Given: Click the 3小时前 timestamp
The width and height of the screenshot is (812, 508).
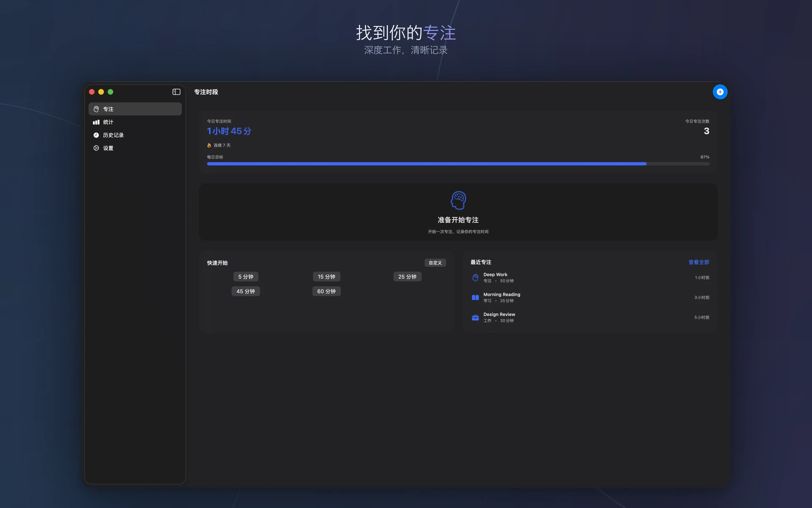Looking at the screenshot, I should [x=702, y=298].
